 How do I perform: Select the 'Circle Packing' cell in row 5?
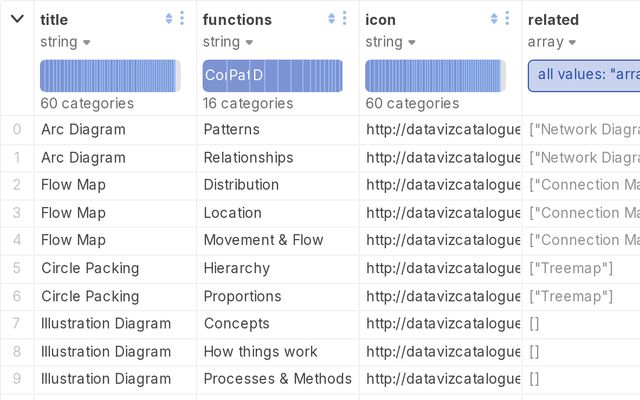[90, 268]
